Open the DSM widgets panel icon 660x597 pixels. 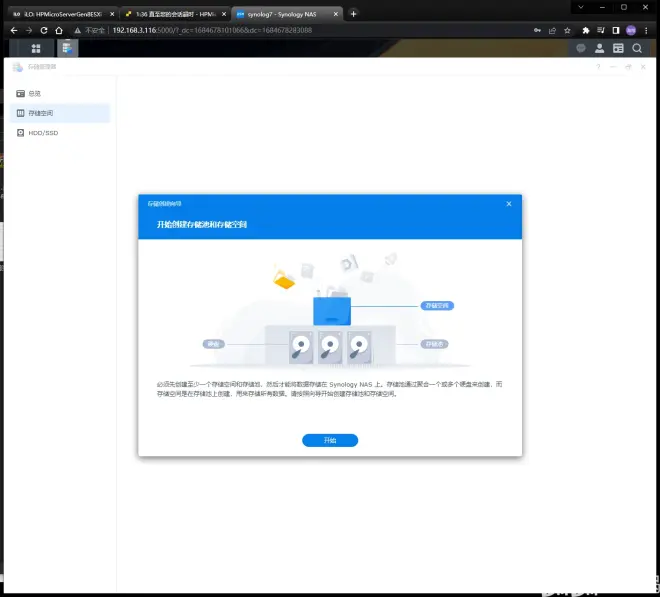618,48
